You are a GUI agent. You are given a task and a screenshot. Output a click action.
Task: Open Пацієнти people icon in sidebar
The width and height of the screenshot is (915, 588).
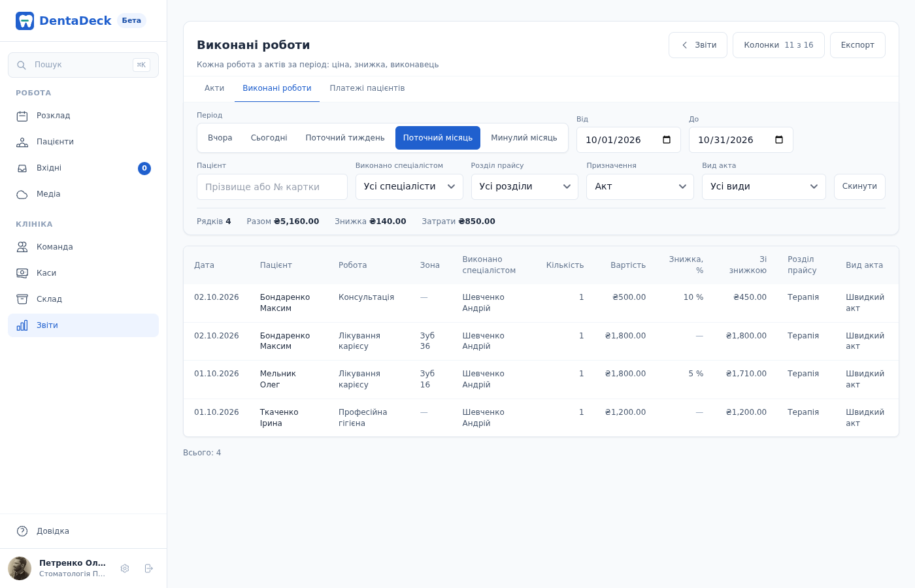pyautogui.click(x=22, y=142)
